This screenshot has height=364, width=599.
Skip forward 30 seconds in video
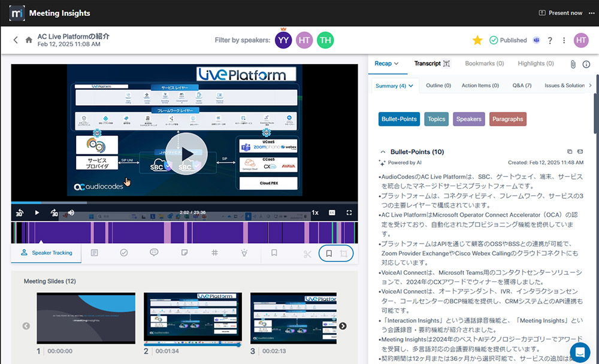54,213
